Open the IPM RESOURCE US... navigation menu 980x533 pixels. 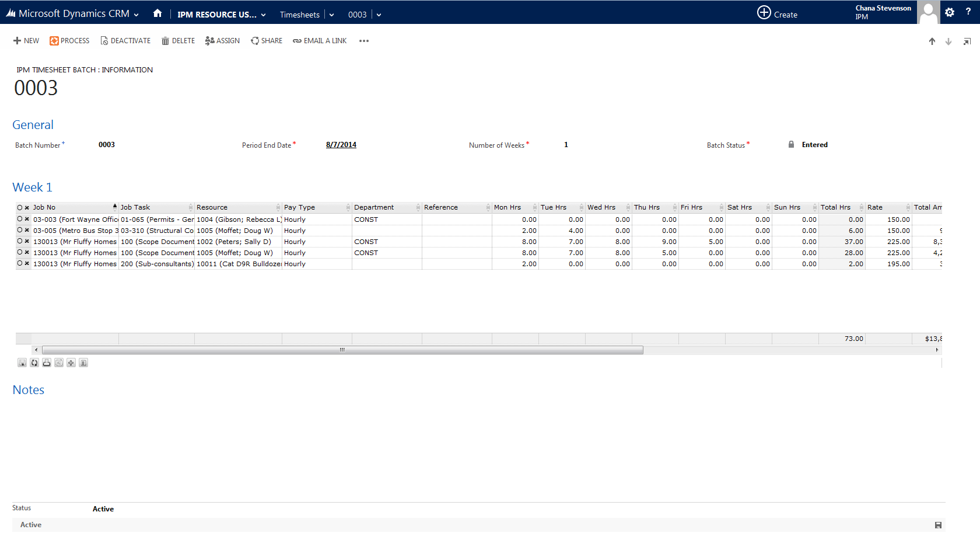[222, 15]
